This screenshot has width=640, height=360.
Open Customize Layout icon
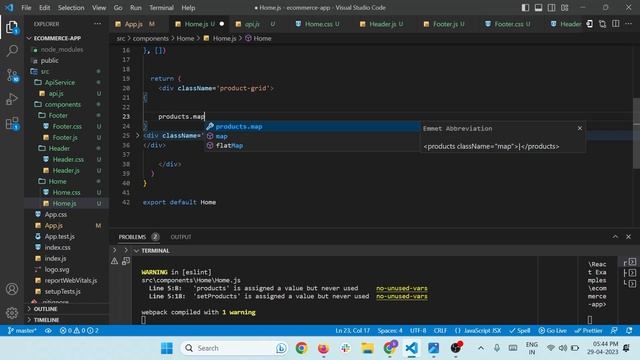point(564,8)
